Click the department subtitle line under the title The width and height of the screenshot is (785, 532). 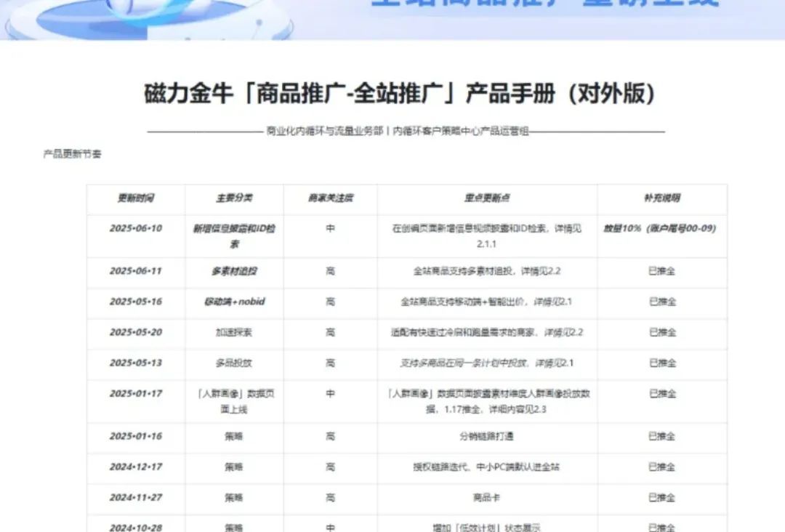tap(398, 131)
